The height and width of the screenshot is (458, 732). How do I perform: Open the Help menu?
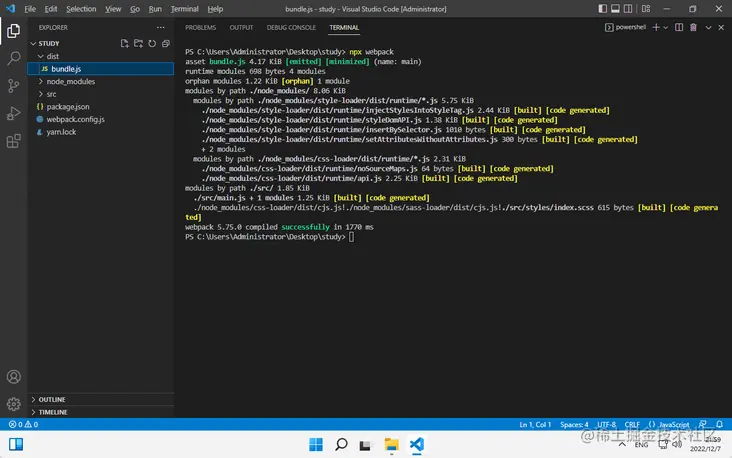[215, 9]
